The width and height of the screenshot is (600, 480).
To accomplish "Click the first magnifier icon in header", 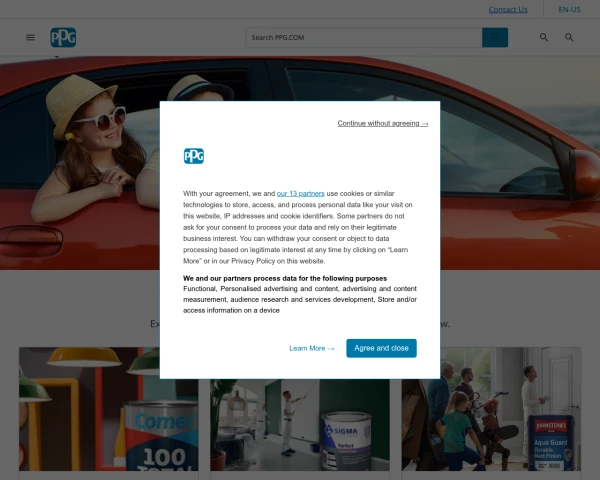I will (x=544, y=38).
